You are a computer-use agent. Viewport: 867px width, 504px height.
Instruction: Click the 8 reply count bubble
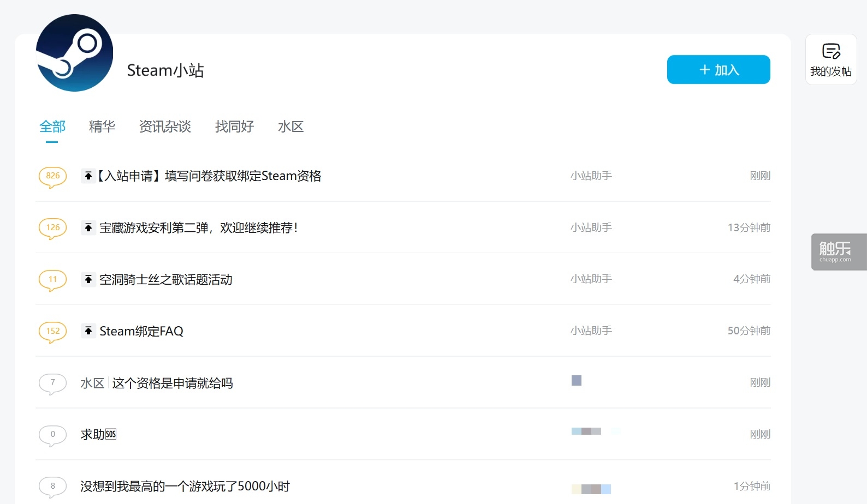pyautogui.click(x=53, y=487)
